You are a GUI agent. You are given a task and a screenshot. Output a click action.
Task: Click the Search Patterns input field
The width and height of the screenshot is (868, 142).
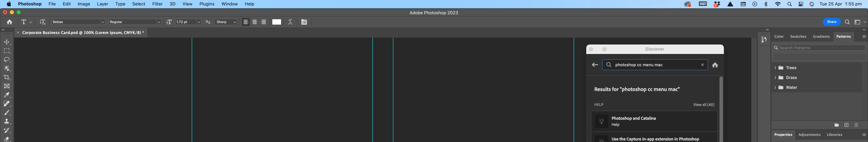(819, 48)
